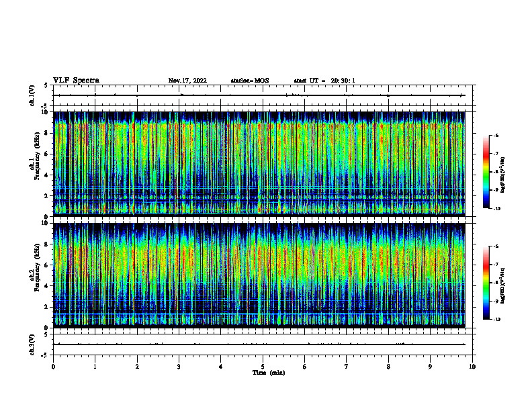Click the time axis tick label '1'

[x=95, y=367]
